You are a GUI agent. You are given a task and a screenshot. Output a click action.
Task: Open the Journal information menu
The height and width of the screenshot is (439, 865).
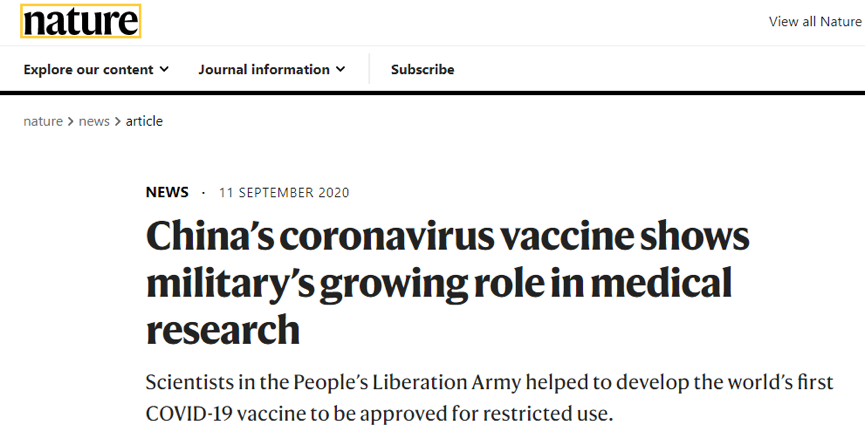tap(272, 69)
